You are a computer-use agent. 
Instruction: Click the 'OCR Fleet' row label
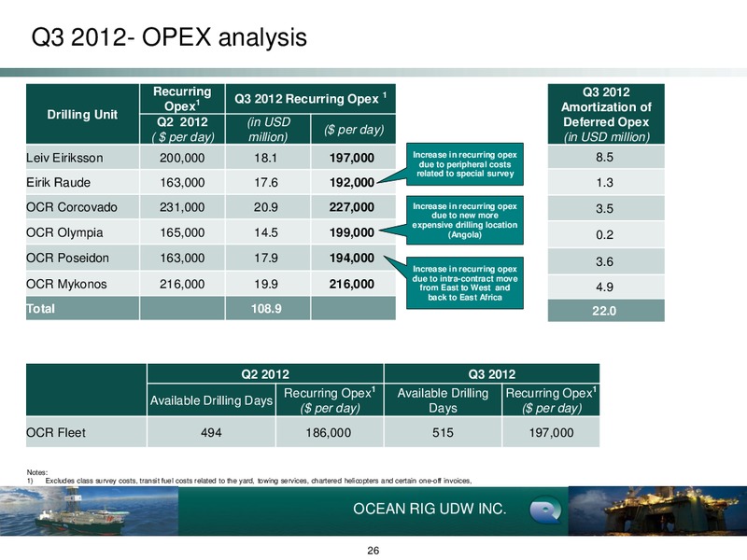click(56, 432)
